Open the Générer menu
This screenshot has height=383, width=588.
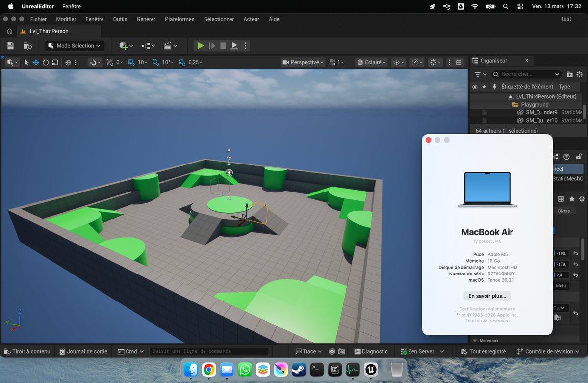tap(146, 19)
